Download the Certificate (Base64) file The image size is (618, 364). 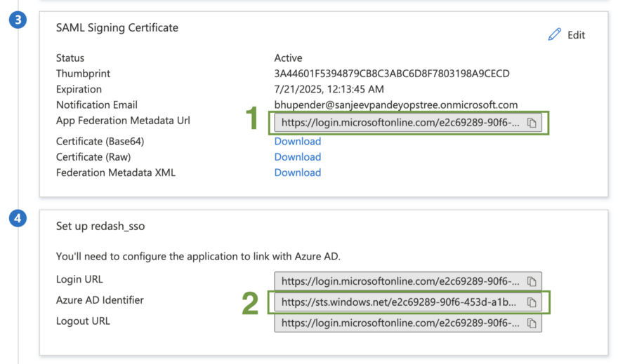297,141
